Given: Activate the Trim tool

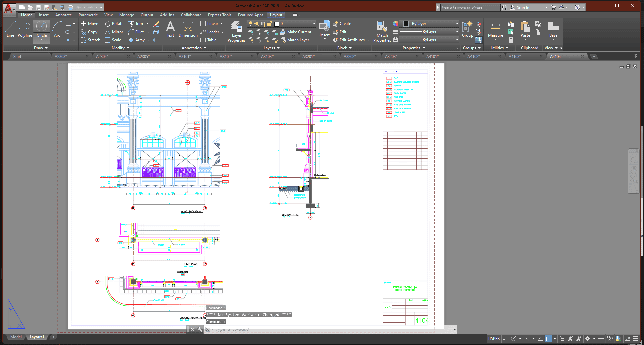Looking at the screenshot, I should click(136, 24).
